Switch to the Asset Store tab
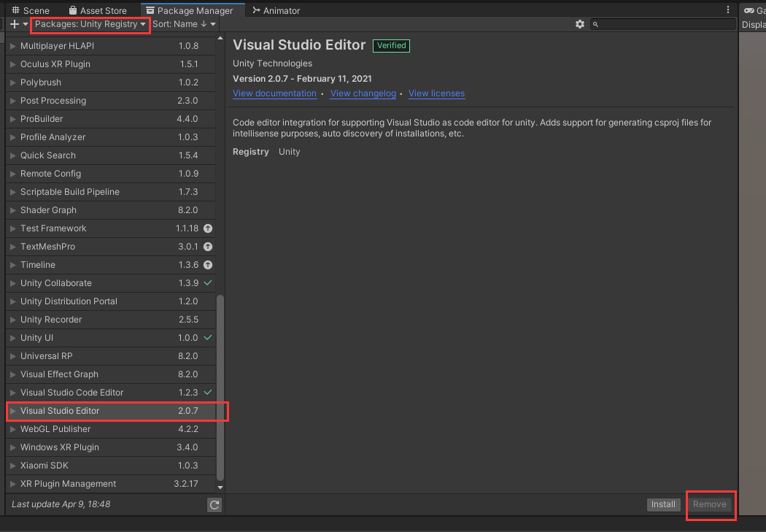Image resolution: width=766 pixels, height=532 pixels. click(98, 10)
